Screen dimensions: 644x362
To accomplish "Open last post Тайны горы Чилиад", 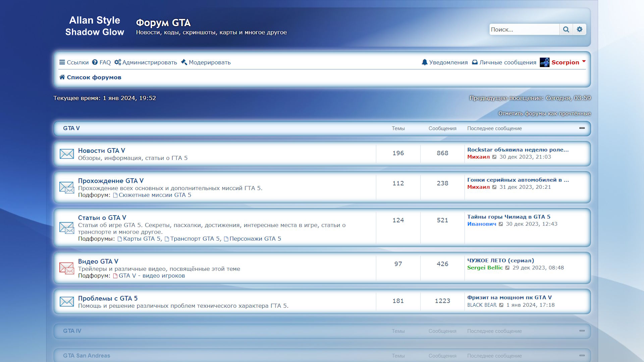I will click(509, 217).
